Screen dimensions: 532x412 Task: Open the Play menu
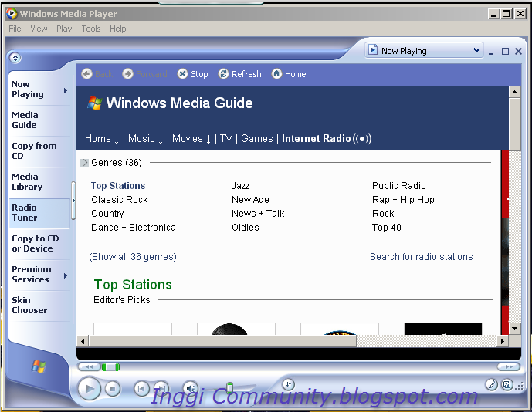(64, 29)
